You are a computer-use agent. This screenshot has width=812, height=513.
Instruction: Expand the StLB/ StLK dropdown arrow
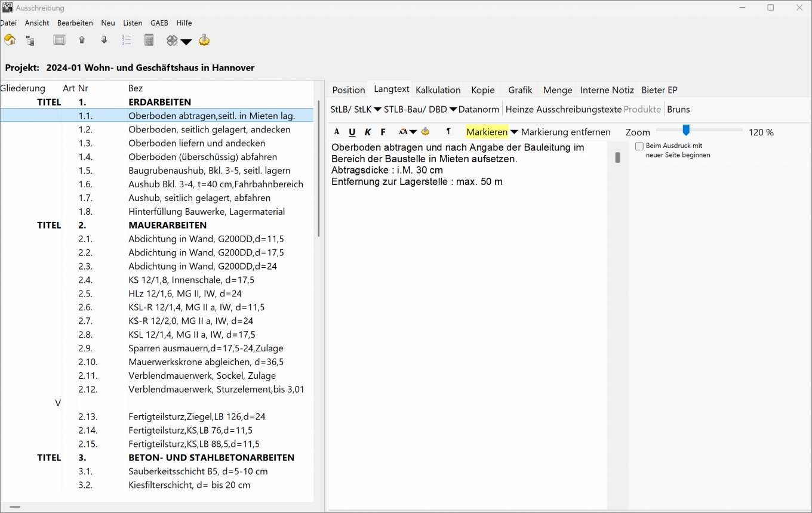click(377, 110)
